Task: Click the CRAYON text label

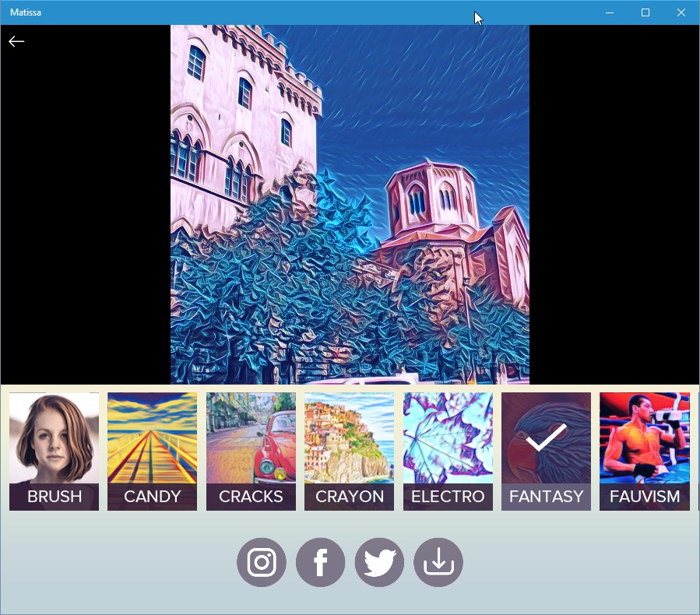Action: pos(349,497)
